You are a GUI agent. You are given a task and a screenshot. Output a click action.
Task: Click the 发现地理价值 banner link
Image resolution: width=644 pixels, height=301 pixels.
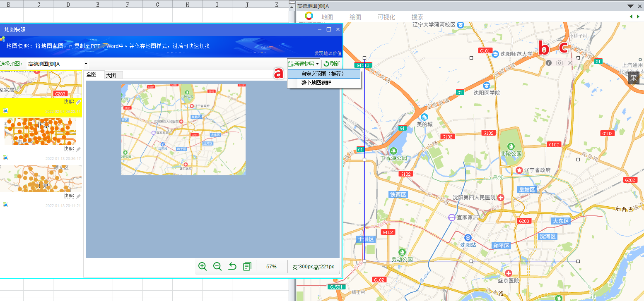(328, 53)
